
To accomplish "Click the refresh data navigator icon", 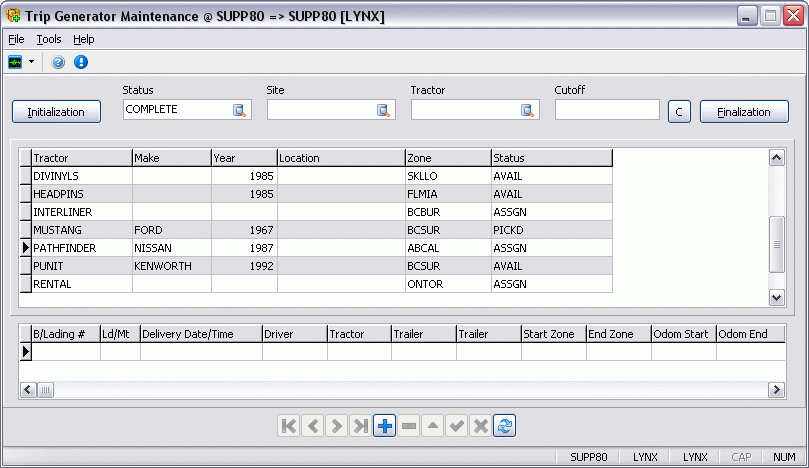I will (505, 426).
